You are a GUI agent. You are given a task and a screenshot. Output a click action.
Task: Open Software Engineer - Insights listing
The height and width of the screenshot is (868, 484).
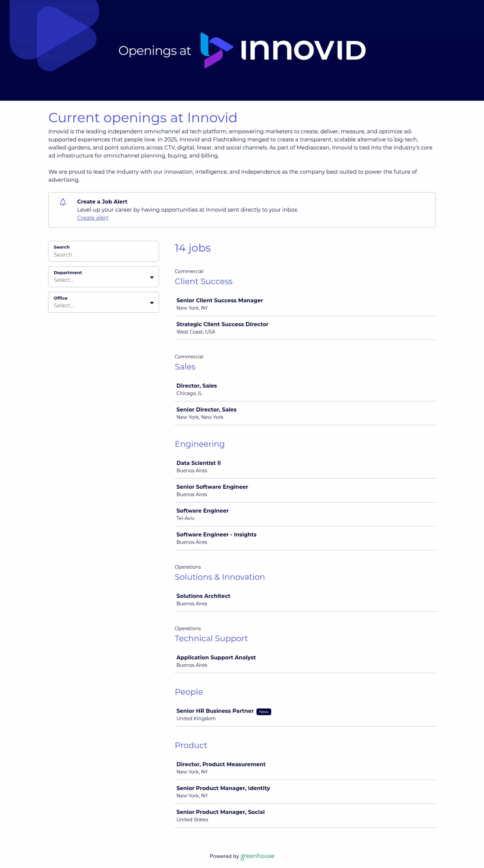pos(305,538)
